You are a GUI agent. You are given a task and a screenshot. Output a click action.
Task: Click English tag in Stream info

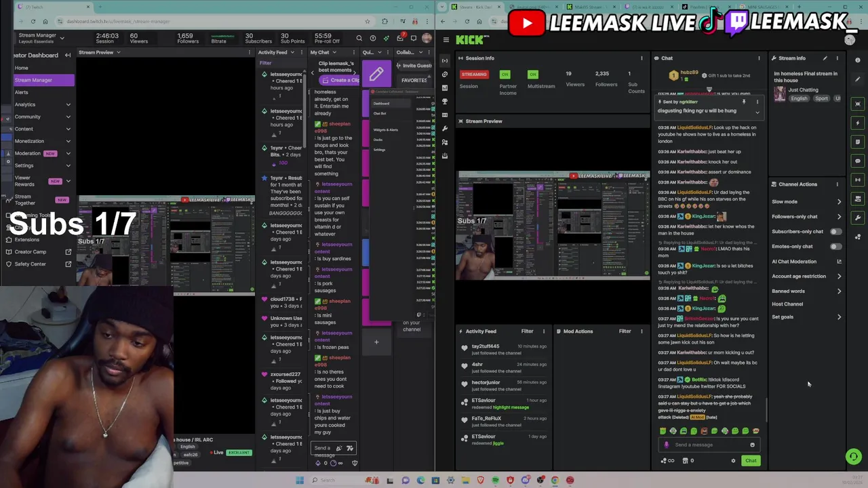799,99
